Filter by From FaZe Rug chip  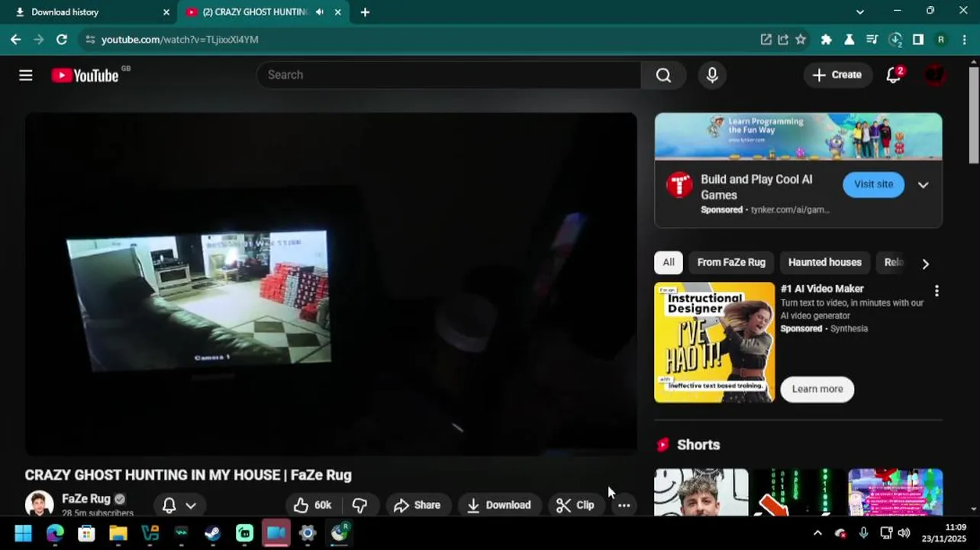[731, 262]
